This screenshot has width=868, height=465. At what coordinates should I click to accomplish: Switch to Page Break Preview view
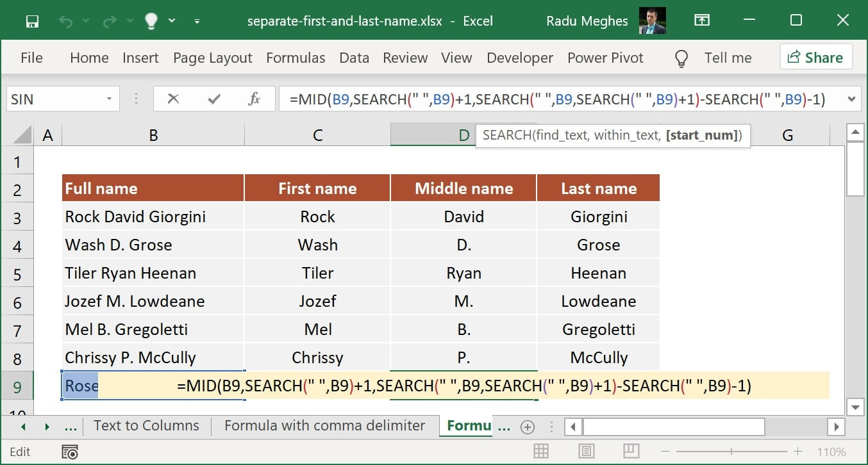click(x=631, y=451)
